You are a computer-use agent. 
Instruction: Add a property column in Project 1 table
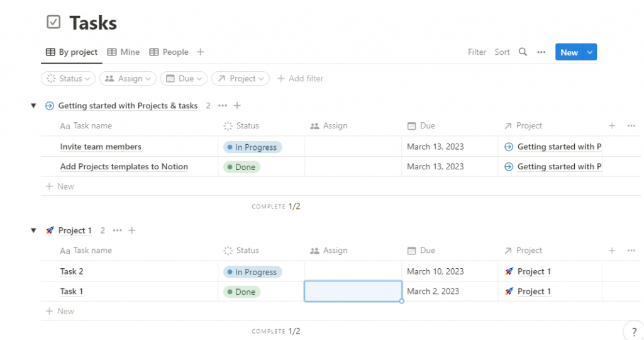(x=612, y=251)
